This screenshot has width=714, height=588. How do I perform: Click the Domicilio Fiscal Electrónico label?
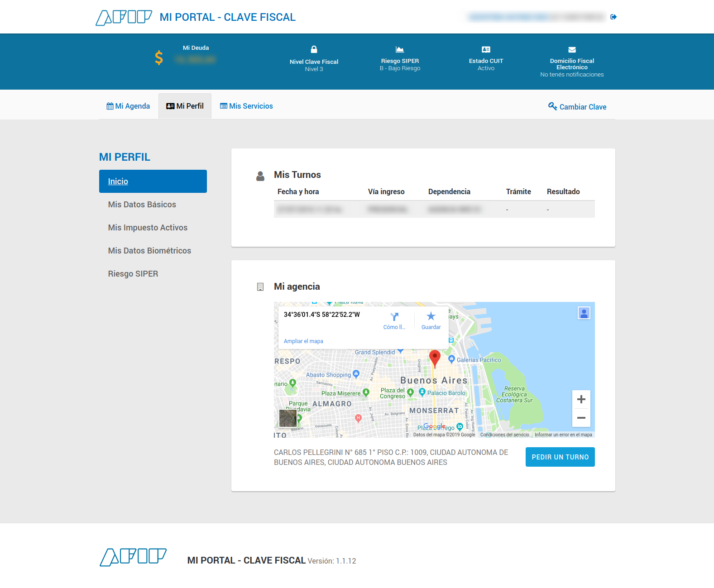click(572, 64)
